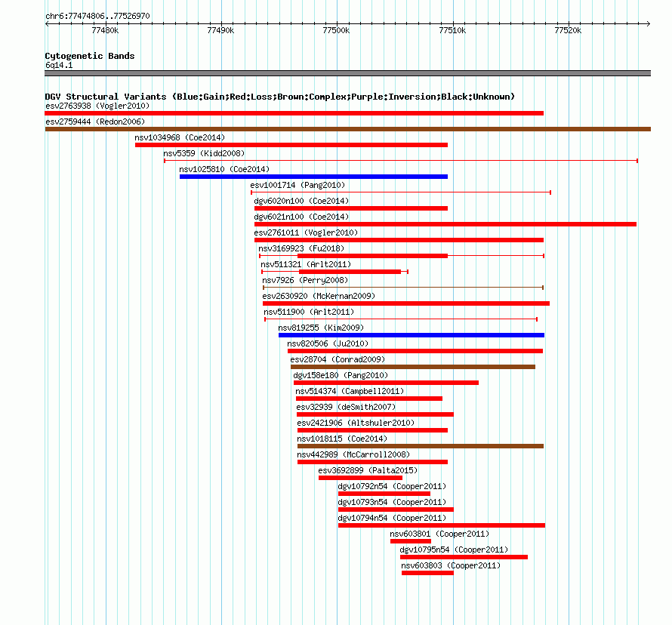Open esv2630920 (McKernan2009) label
The width and height of the screenshot is (672, 625).
[319, 296]
